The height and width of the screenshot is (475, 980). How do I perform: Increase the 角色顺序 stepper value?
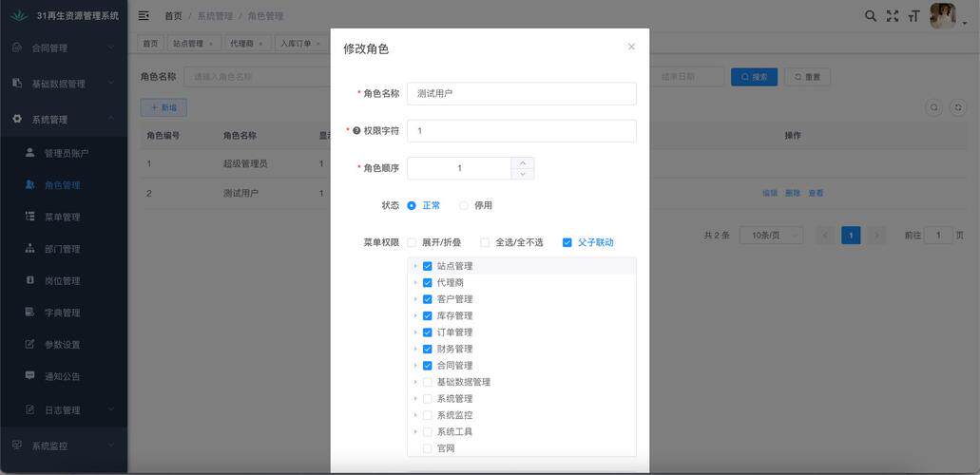[523, 162]
